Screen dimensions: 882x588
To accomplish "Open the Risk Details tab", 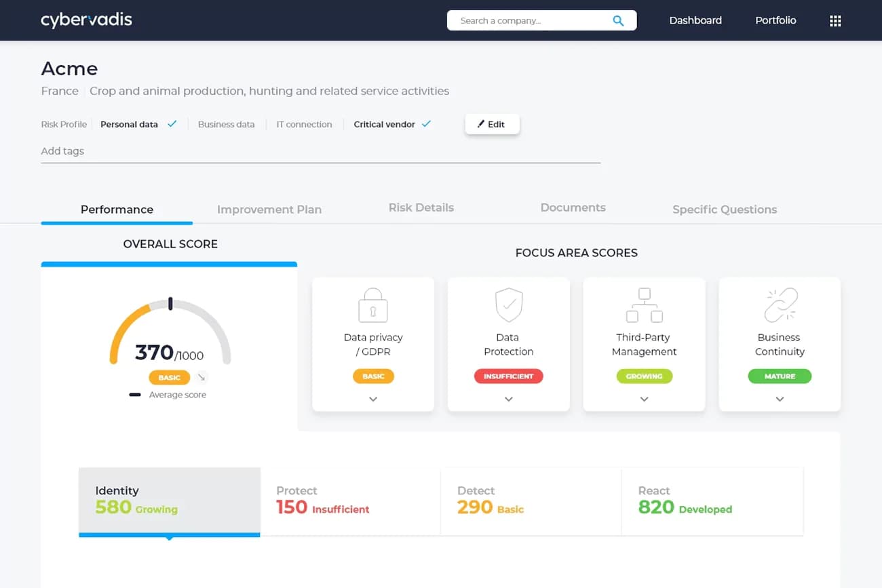I will [421, 208].
